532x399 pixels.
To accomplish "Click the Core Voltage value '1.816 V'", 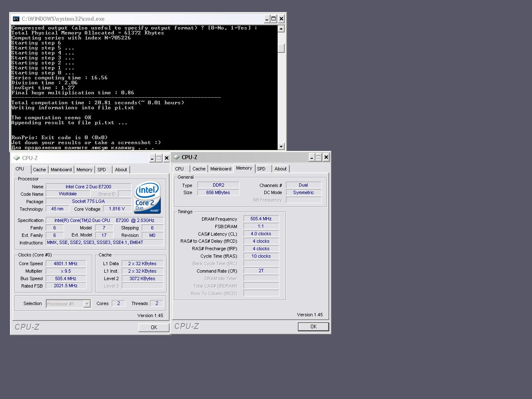I will click(x=117, y=209).
